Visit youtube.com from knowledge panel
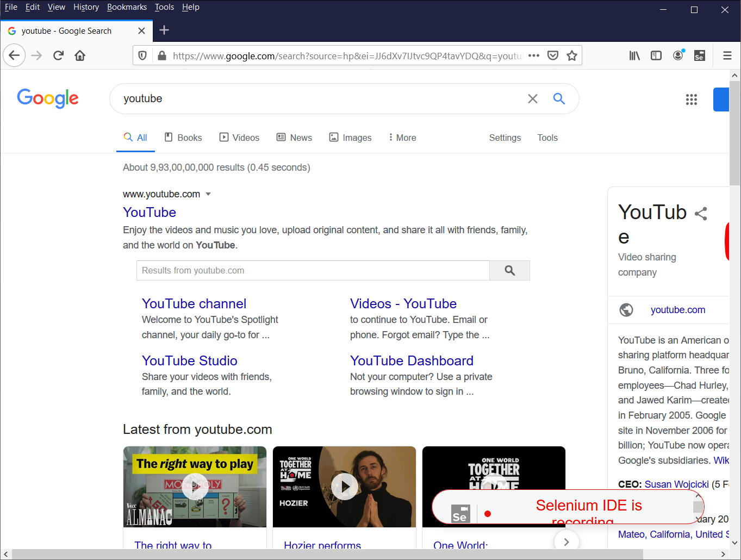 [x=678, y=309]
